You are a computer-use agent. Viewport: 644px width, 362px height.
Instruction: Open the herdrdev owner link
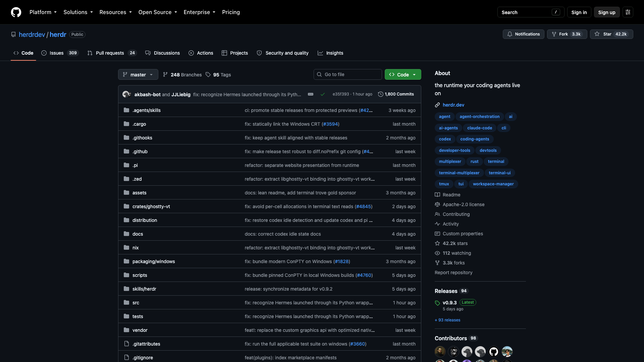click(x=32, y=35)
